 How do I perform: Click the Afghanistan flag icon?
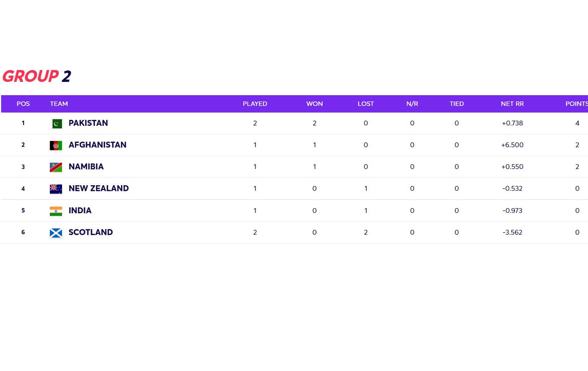(x=56, y=145)
